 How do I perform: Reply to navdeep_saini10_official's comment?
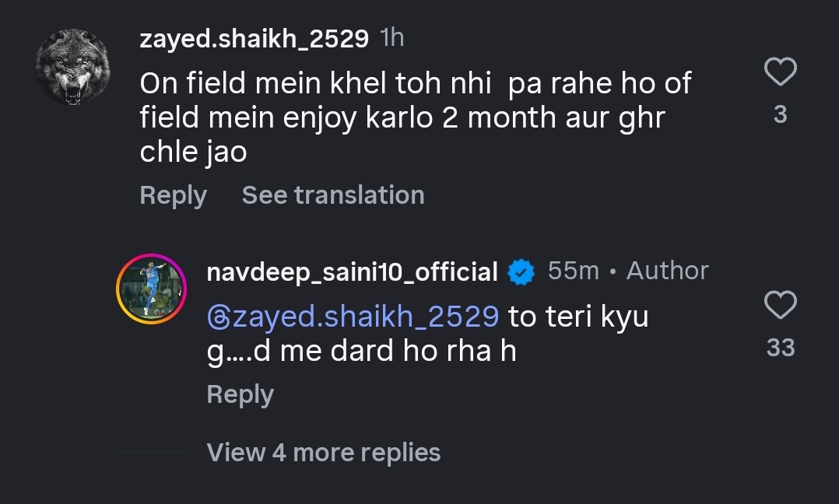tap(239, 395)
